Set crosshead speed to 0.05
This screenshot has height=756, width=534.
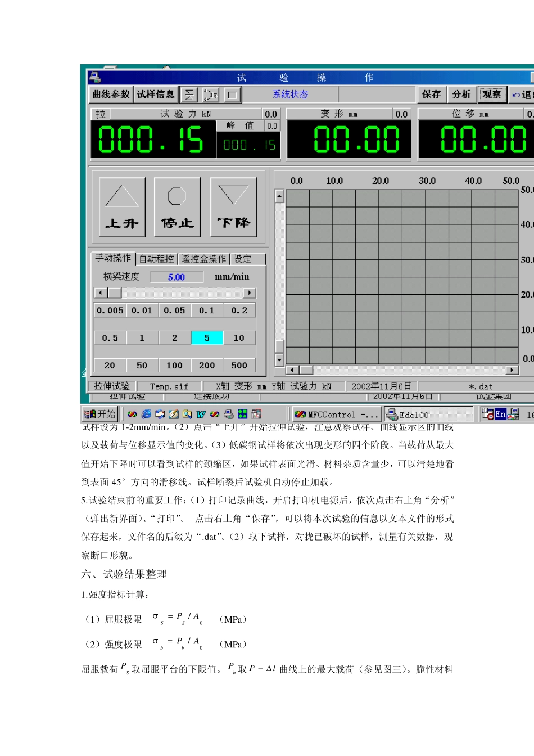pos(174,310)
